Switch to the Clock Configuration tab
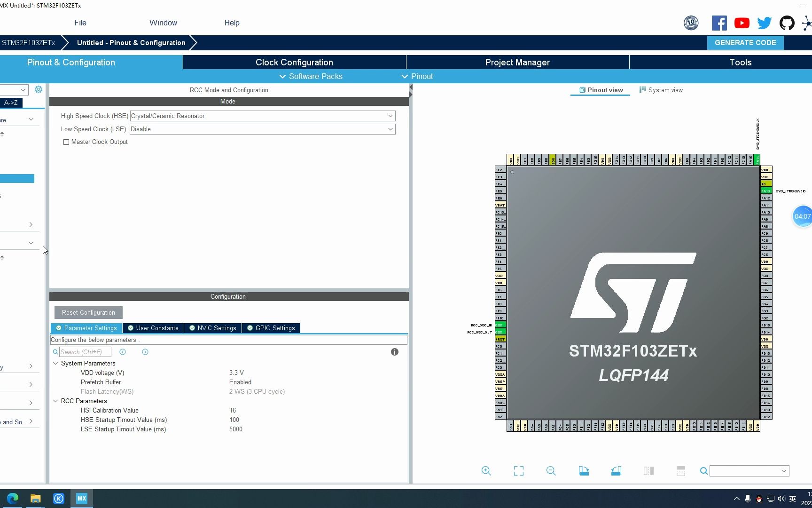This screenshot has width=812, height=508. (x=294, y=62)
